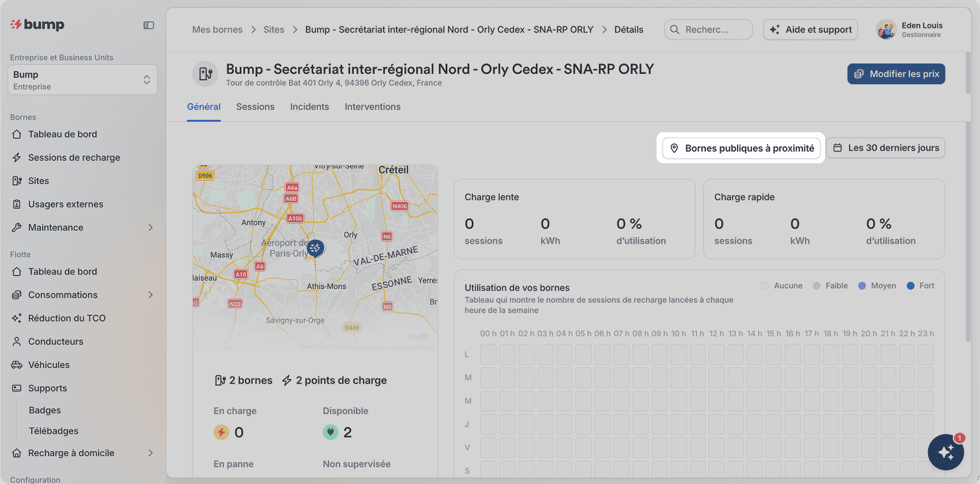Click the Aucune legend swatch

(765, 286)
